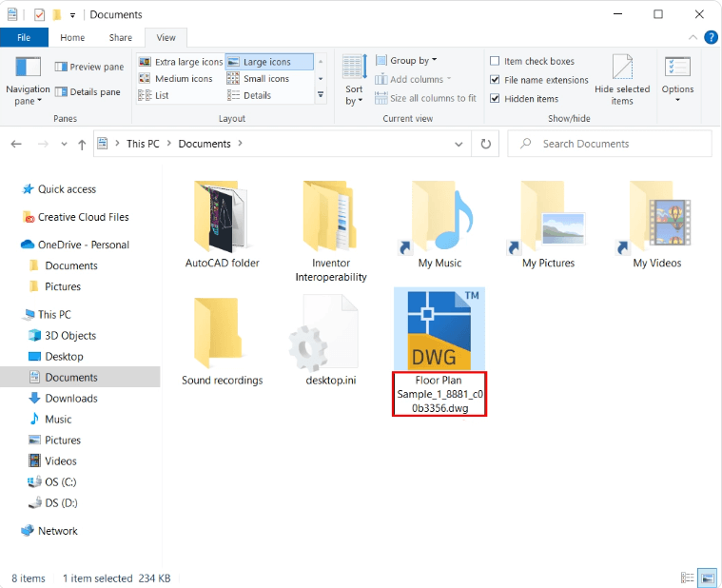Click the Search Documents field
Viewport: 722px width, 588px height.
pyautogui.click(x=618, y=144)
